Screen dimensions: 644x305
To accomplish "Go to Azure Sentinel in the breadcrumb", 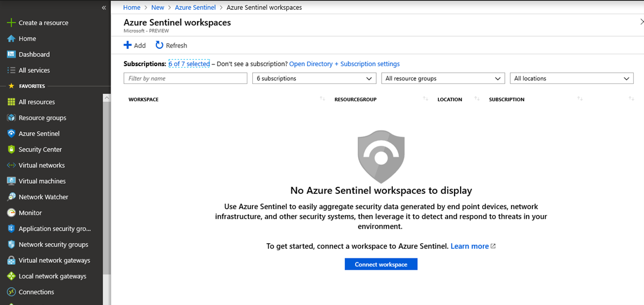I will click(195, 8).
